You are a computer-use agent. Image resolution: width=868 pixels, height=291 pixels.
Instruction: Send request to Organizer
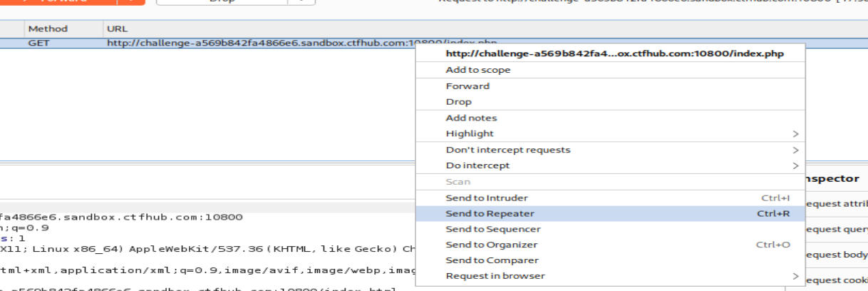tap(492, 245)
